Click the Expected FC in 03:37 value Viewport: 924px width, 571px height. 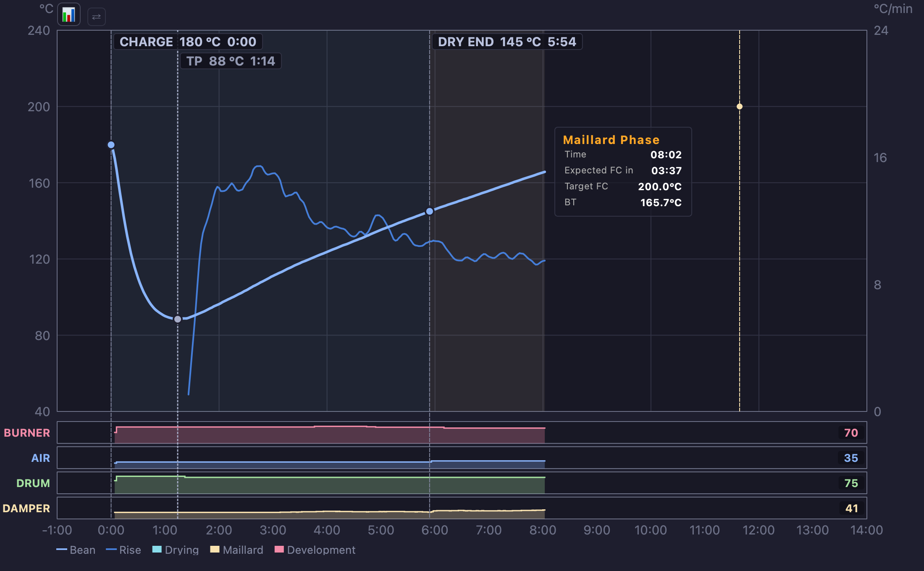point(667,170)
